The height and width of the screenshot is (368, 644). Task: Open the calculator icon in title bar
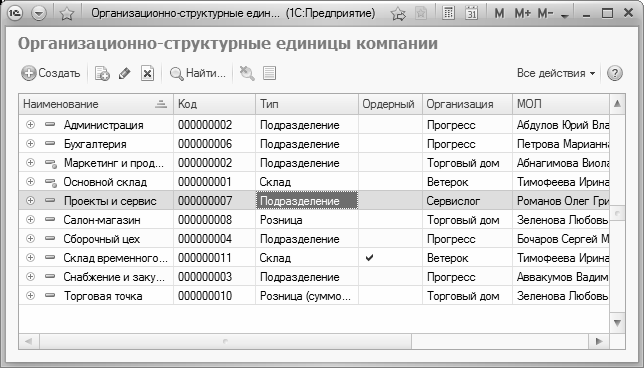448,14
